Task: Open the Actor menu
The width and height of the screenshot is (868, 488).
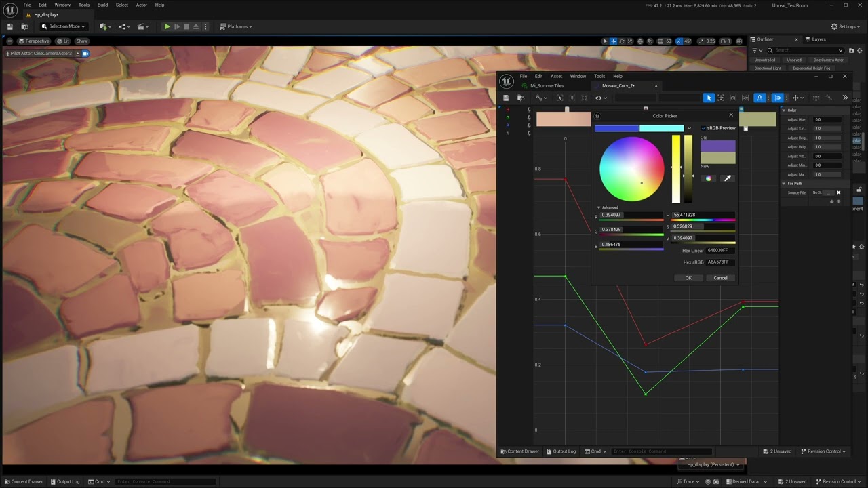Action: point(141,5)
